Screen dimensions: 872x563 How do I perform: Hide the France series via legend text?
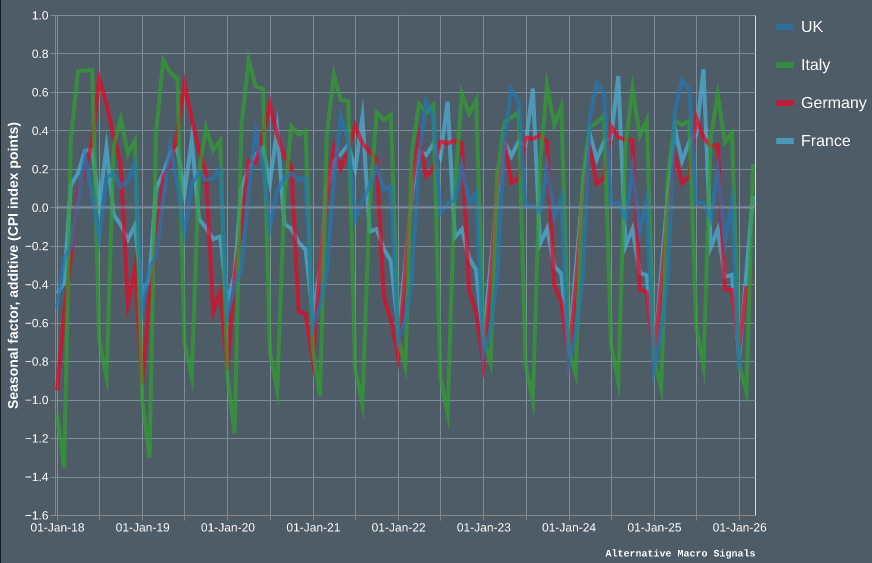coord(825,141)
